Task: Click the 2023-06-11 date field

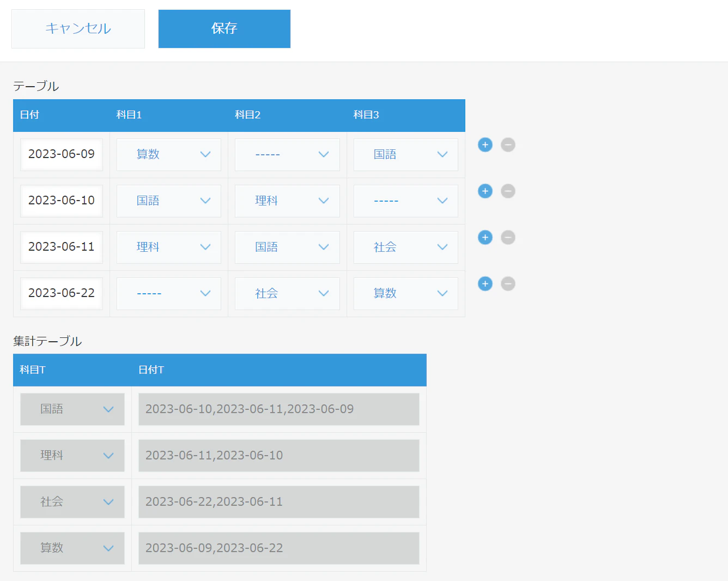Action: click(62, 247)
